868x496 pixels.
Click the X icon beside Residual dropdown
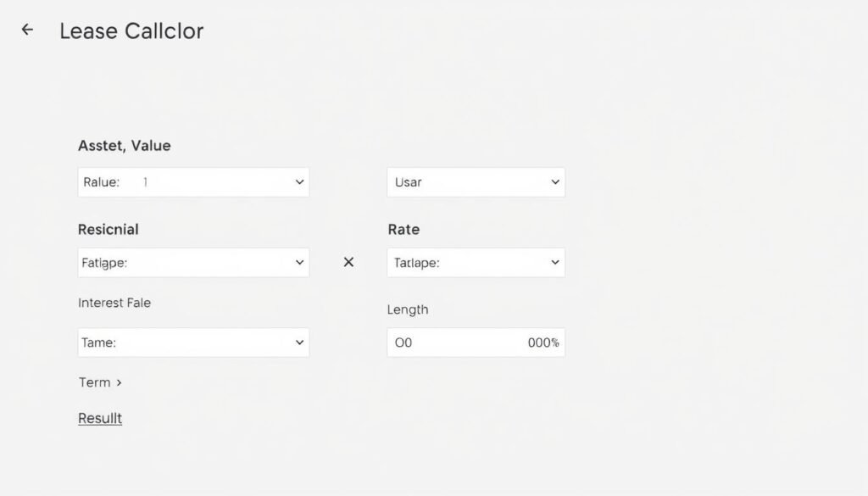pos(348,262)
